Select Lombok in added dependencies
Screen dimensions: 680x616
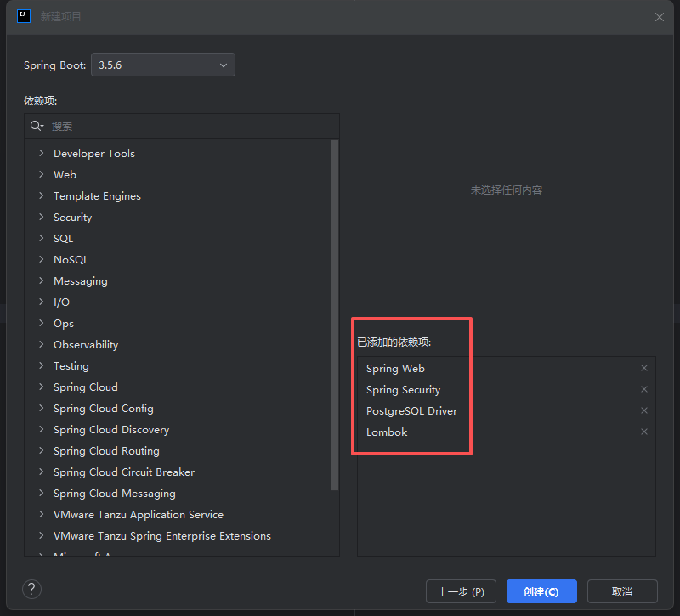point(387,432)
